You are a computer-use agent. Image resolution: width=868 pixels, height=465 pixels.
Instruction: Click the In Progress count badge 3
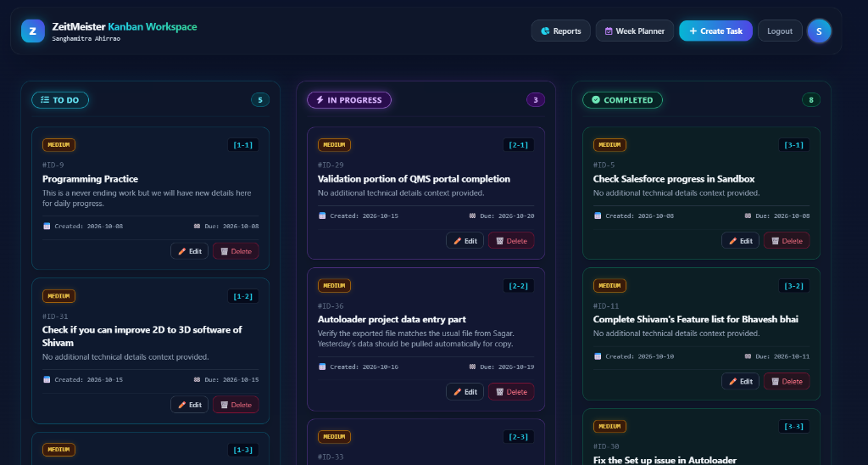click(536, 100)
